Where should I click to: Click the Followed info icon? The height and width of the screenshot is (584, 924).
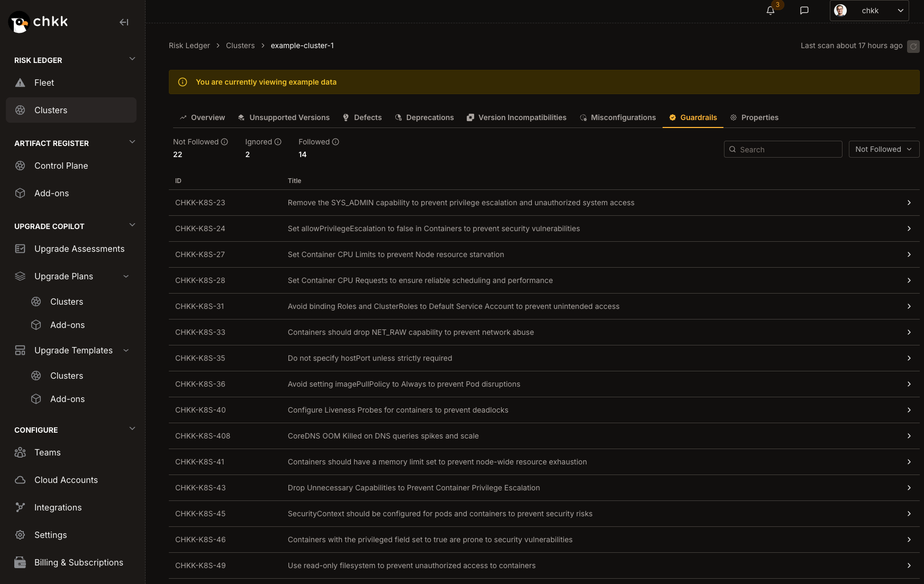[x=336, y=142]
